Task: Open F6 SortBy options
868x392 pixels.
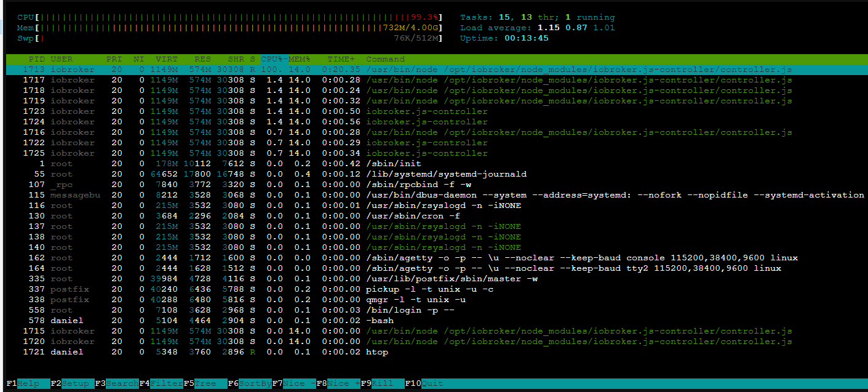Action: point(250,383)
